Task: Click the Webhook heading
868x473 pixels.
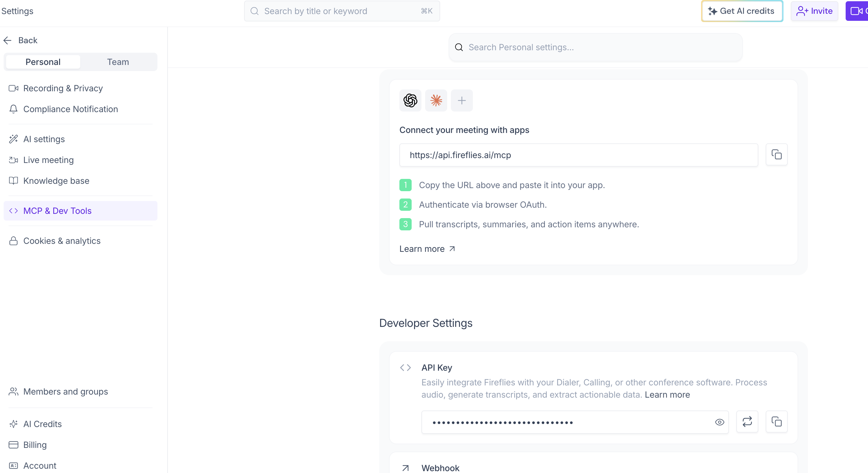Action: [x=440, y=468]
